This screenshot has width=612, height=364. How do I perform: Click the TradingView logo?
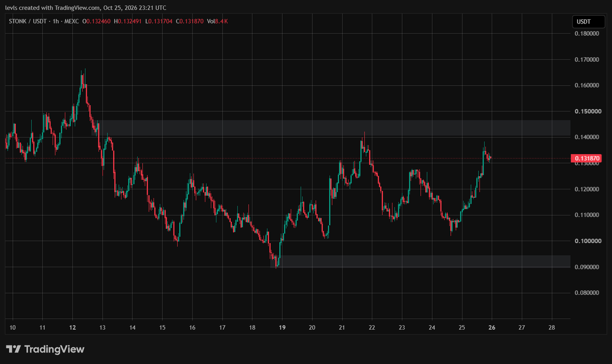45,349
